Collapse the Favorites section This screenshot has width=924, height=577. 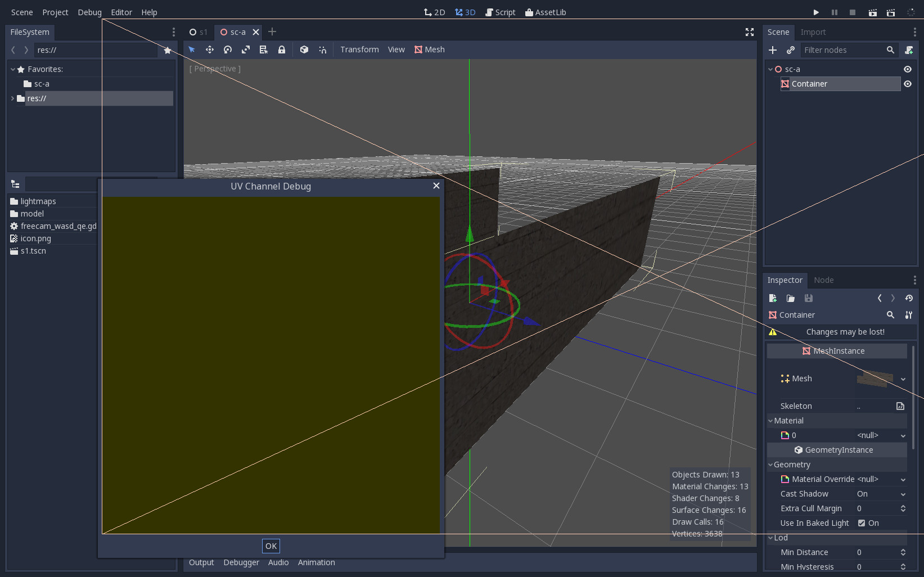(x=12, y=69)
